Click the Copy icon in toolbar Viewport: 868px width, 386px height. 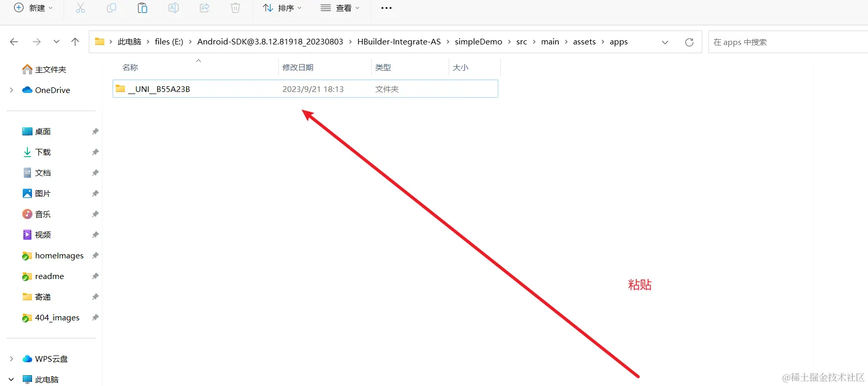(112, 8)
